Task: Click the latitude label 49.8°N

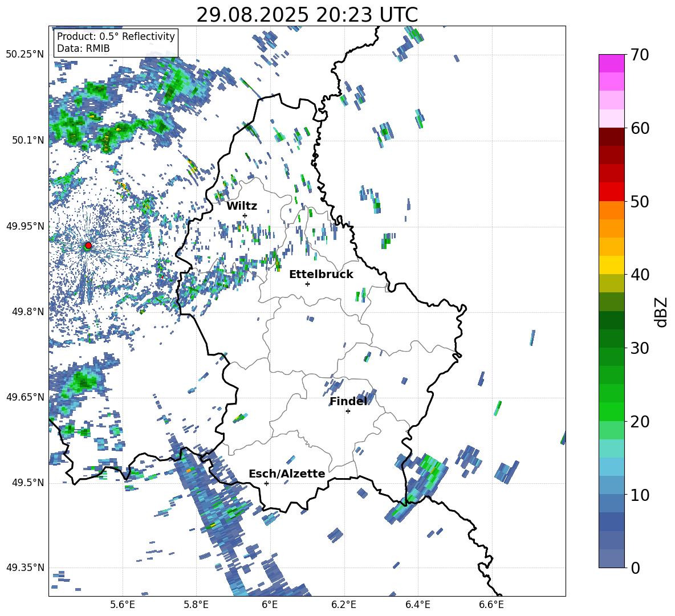Action: click(27, 312)
